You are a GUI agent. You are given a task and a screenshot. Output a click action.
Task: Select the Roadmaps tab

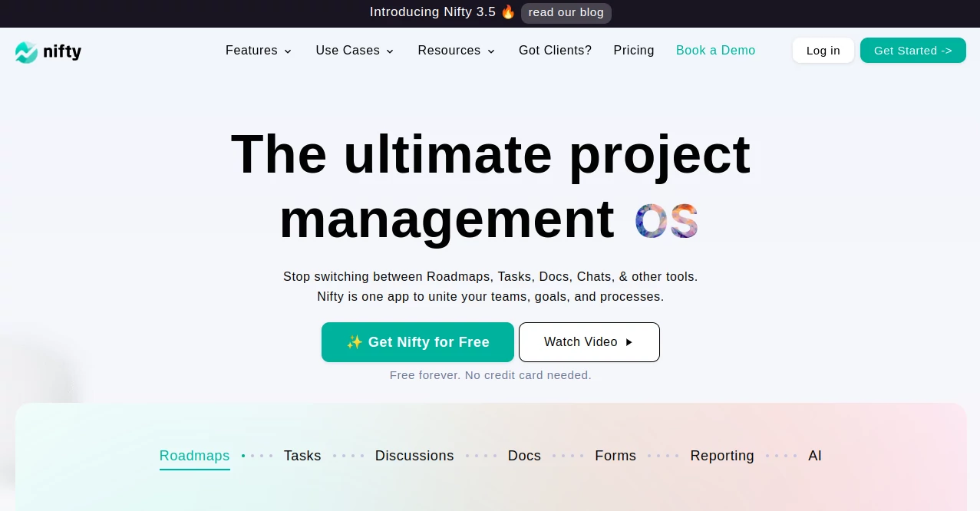pyautogui.click(x=194, y=456)
